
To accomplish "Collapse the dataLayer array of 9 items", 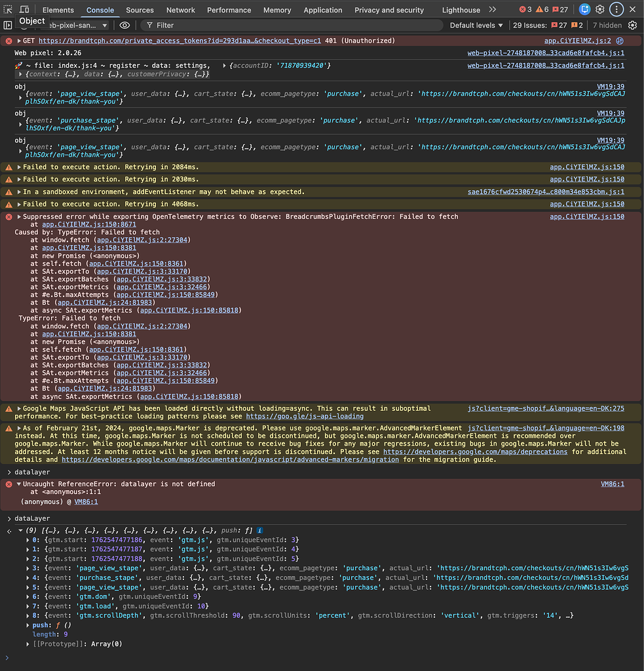I will tap(20, 530).
